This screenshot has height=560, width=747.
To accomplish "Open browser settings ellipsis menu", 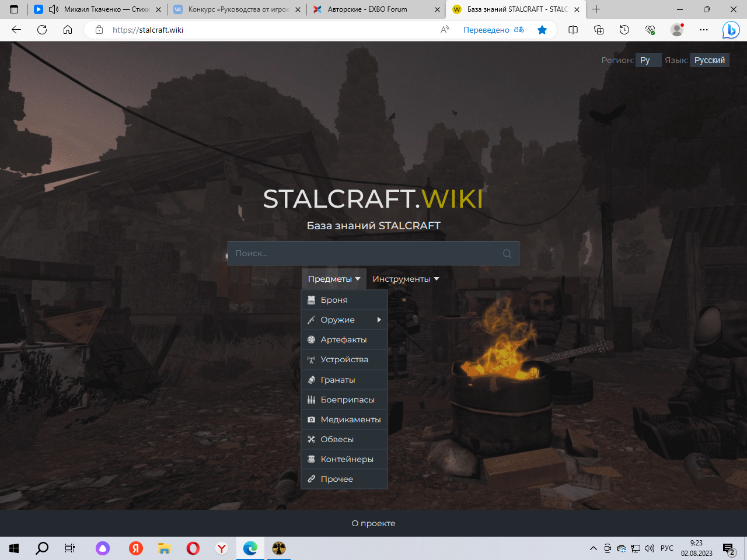I will (704, 30).
